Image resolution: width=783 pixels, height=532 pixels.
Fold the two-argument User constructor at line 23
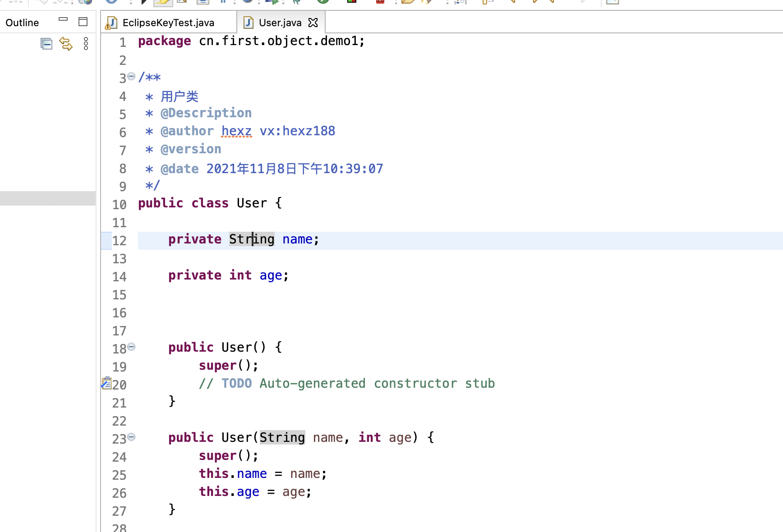click(131, 437)
